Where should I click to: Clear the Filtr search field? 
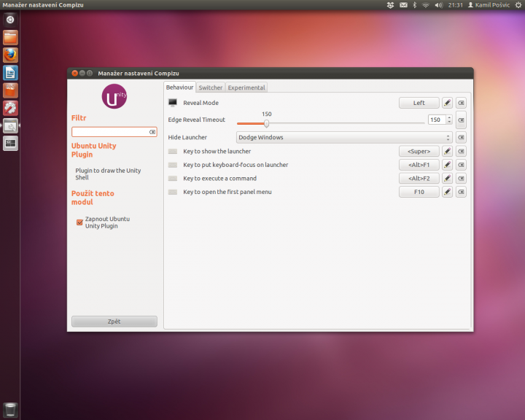pos(152,132)
